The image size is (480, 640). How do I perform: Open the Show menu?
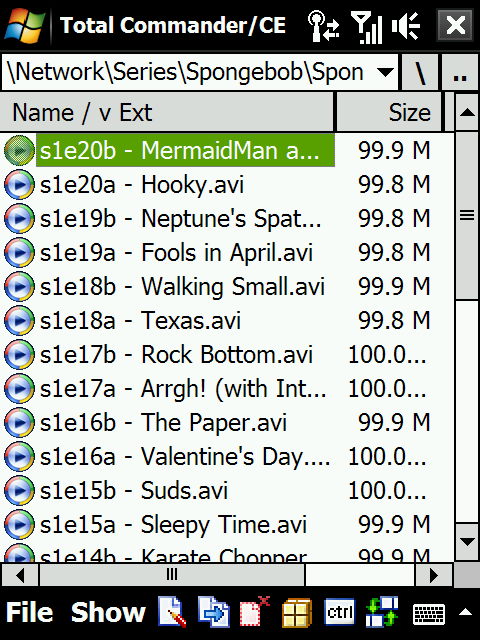[108, 613]
